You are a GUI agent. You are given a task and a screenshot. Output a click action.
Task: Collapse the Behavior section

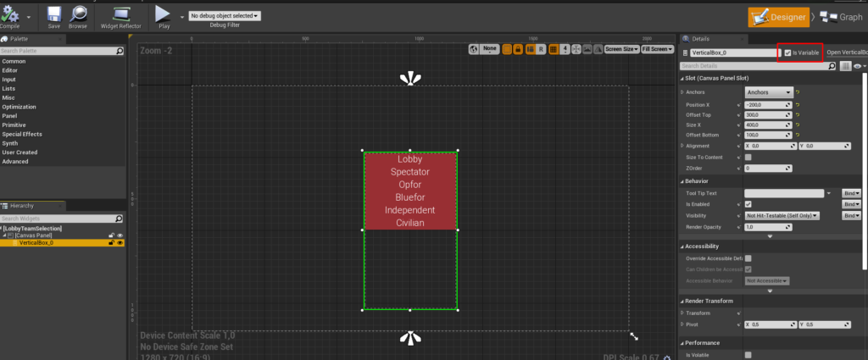pos(682,181)
